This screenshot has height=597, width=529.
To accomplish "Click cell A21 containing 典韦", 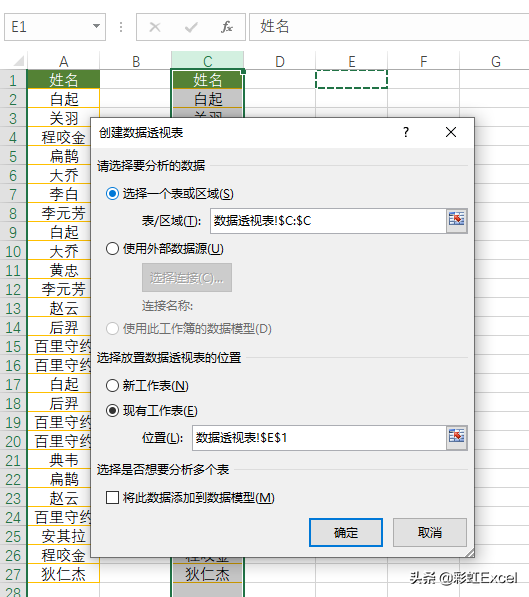I will 59,460.
